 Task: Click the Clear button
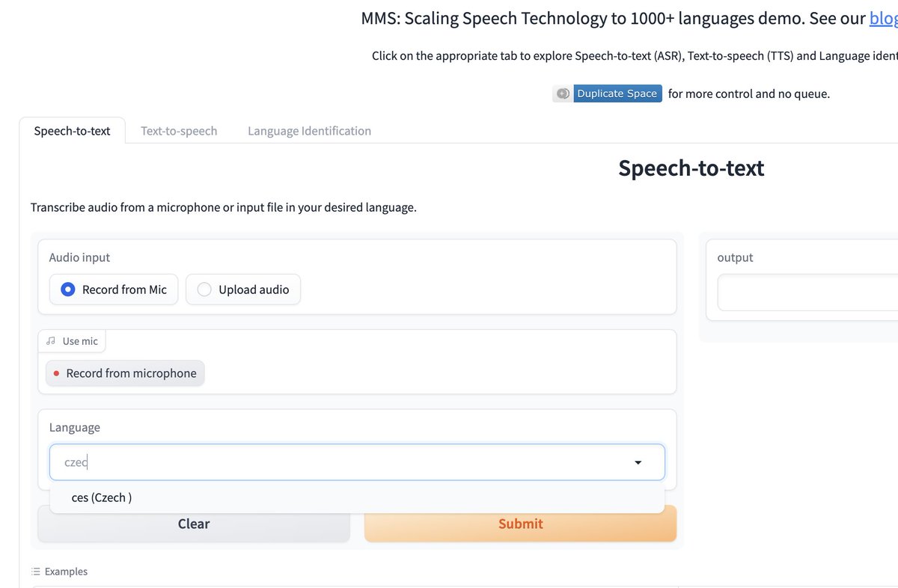(x=194, y=524)
